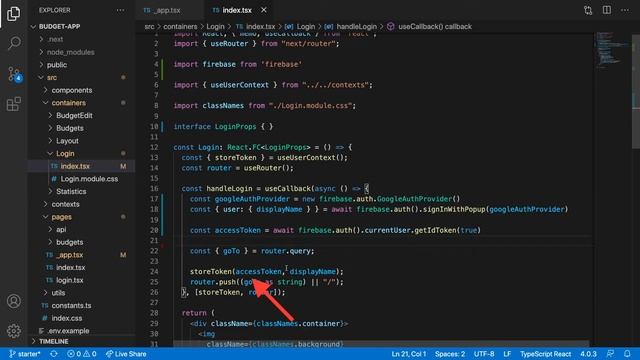Split the editor to the right
The height and width of the screenshot is (360, 640).
[607, 10]
